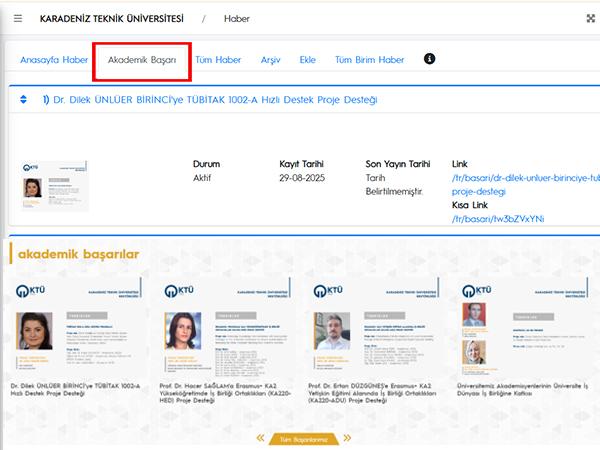Open the Ertan DÜZGÜNEŞ Erasmus+ card image
600x450 pixels.
(x=375, y=328)
